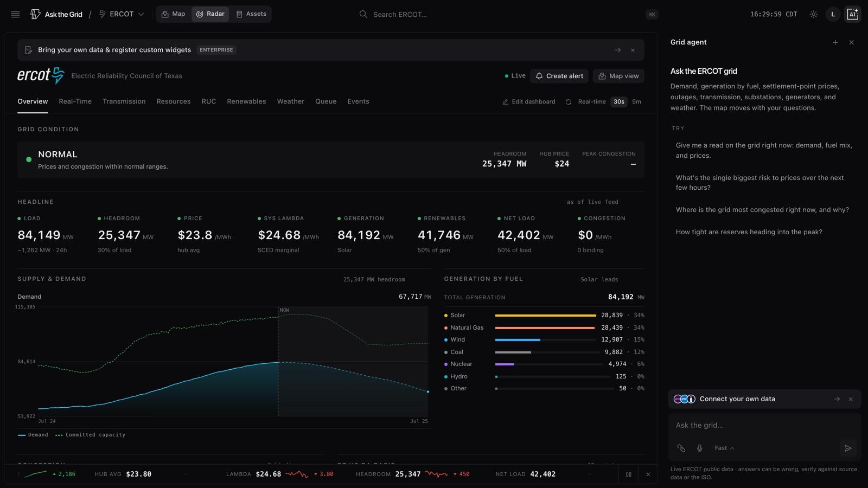The width and height of the screenshot is (868, 488).
Task: Open the Weather tab
Action: [x=290, y=101]
